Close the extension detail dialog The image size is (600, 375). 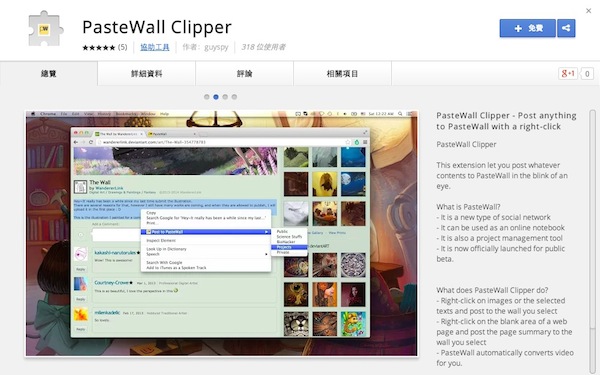point(589,11)
